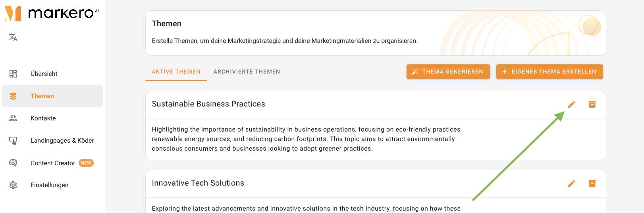Click the Einstellungen gear icon
The height and width of the screenshot is (213, 644).
[13, 185]
